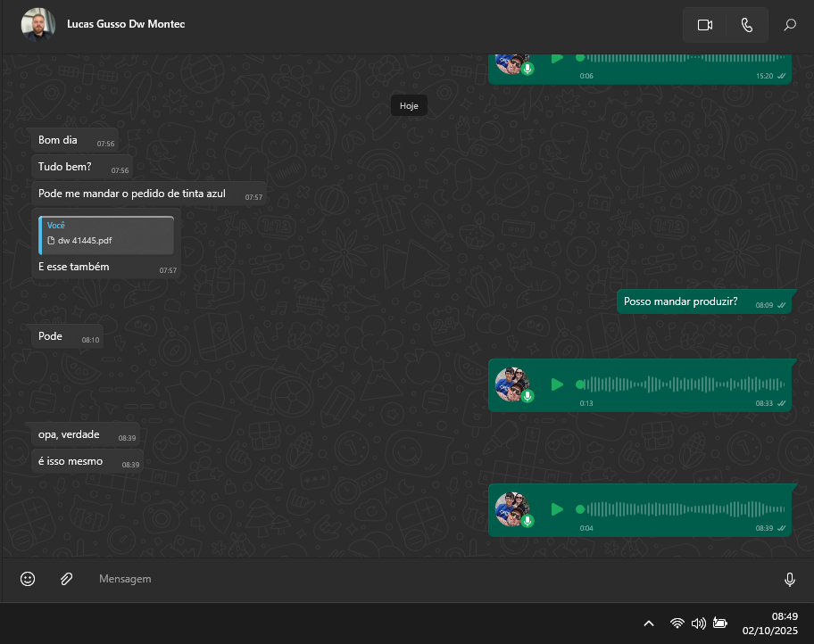Image resolution: width=814 pixels, height=644 pixels.
Task: Play the 0:04 voice message
Action: 557,509
